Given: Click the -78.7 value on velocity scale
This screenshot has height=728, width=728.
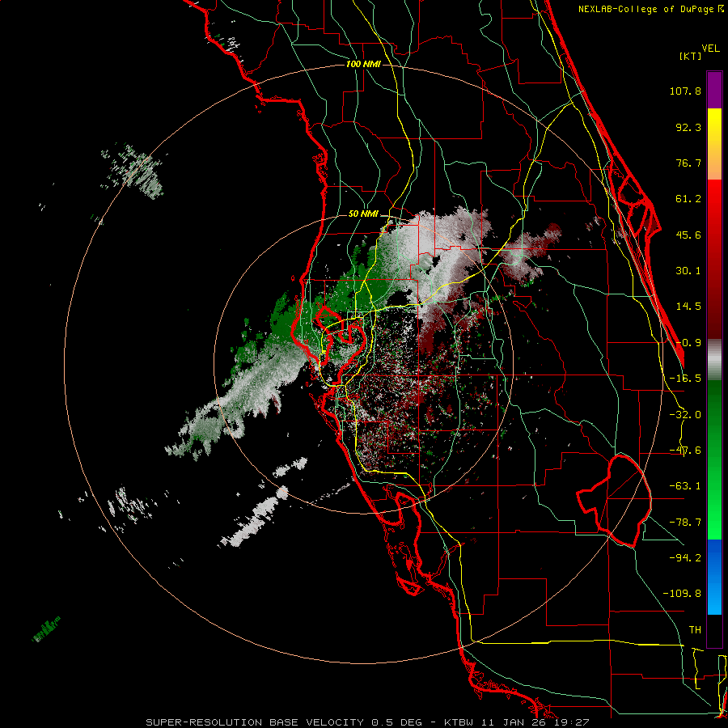Looking at the screenshot, I should point(685,523).
